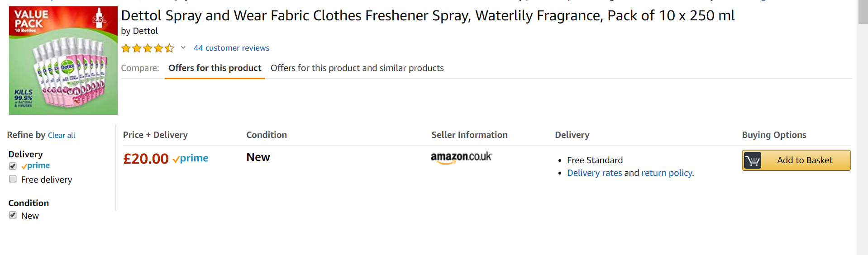
Task: Click the £20.00 price text
Action: 146,159
